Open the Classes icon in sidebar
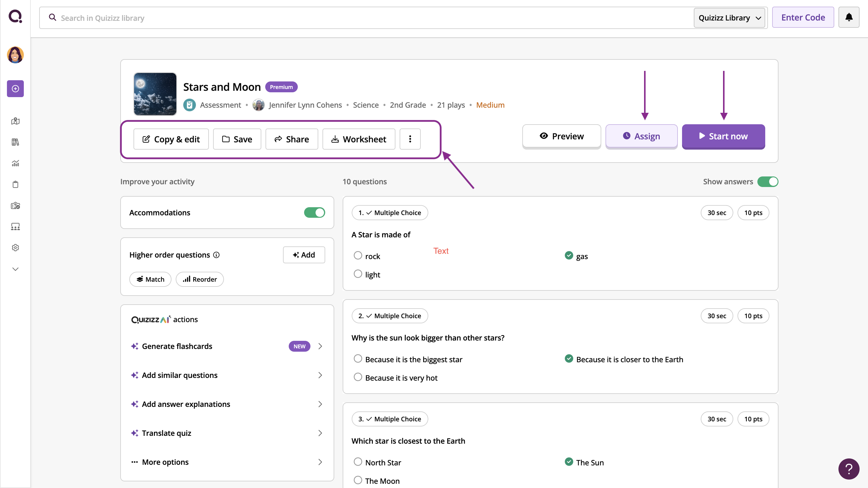The width and height of the screenshot is (868, 488). (x=15, y=227)
